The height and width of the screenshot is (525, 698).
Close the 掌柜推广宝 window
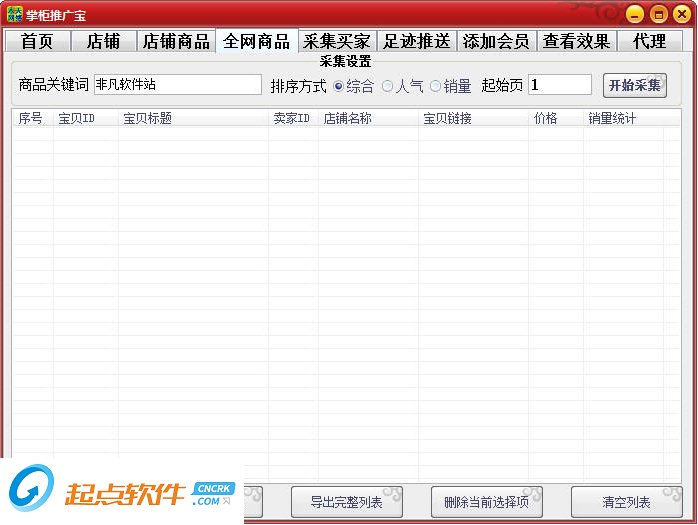click(x=682, y=15)
